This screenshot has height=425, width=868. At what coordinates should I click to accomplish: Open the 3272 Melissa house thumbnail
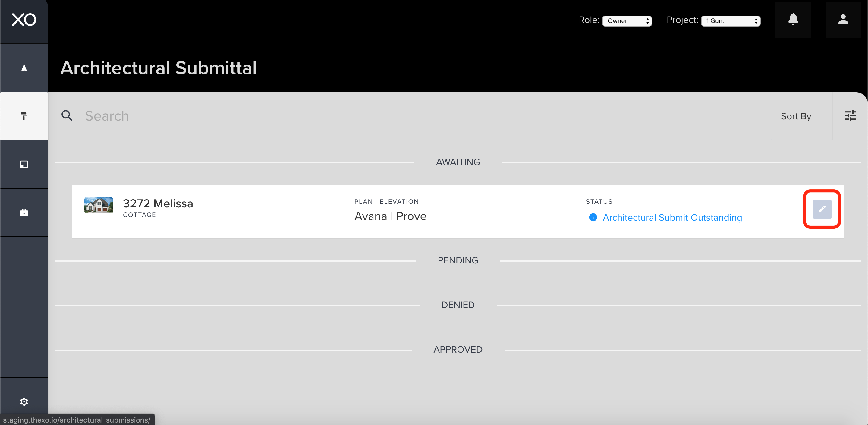(x=99, y=205)
